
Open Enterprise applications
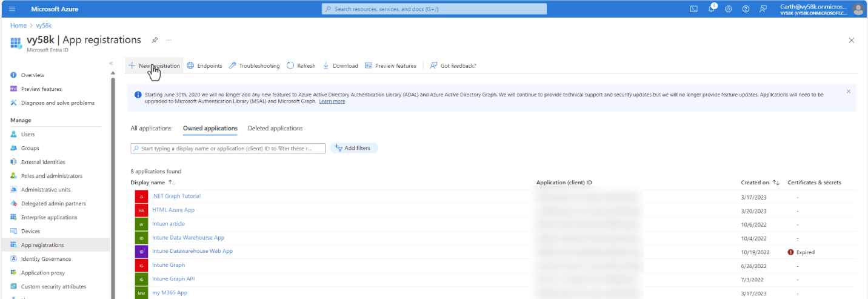pos(49,218)
